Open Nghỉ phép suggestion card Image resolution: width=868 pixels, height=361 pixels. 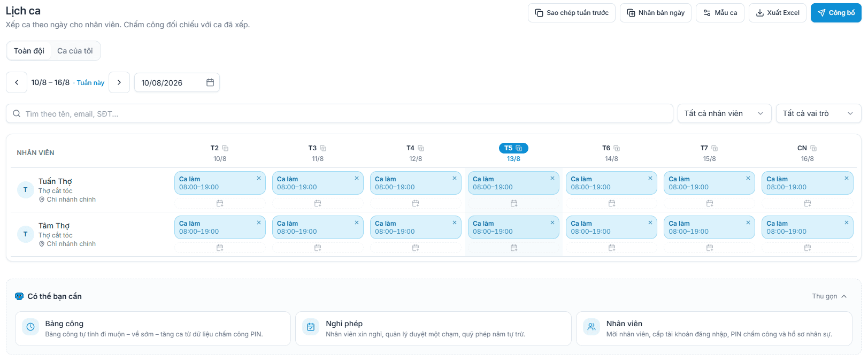pos(433,328)
